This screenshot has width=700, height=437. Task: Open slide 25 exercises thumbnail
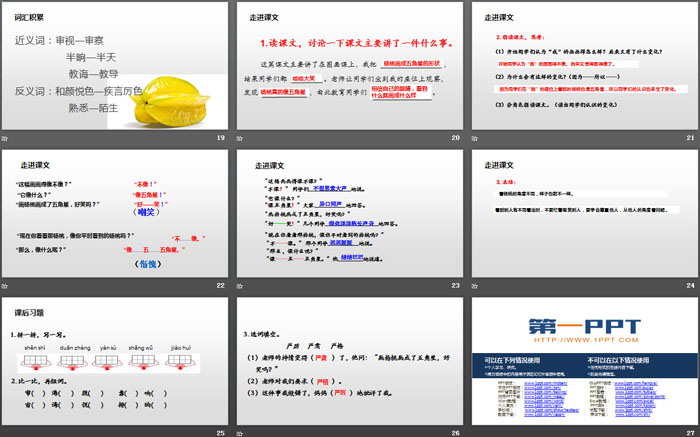click(115, 361)
